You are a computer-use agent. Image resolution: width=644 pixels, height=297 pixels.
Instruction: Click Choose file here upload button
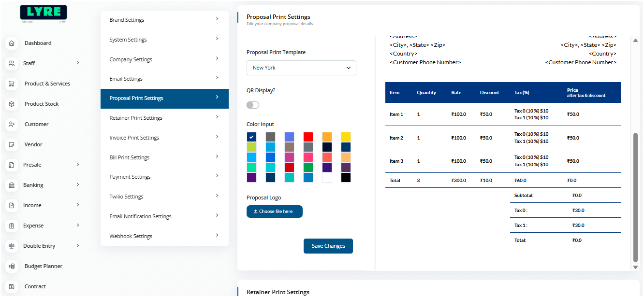[x=275, y=212]
